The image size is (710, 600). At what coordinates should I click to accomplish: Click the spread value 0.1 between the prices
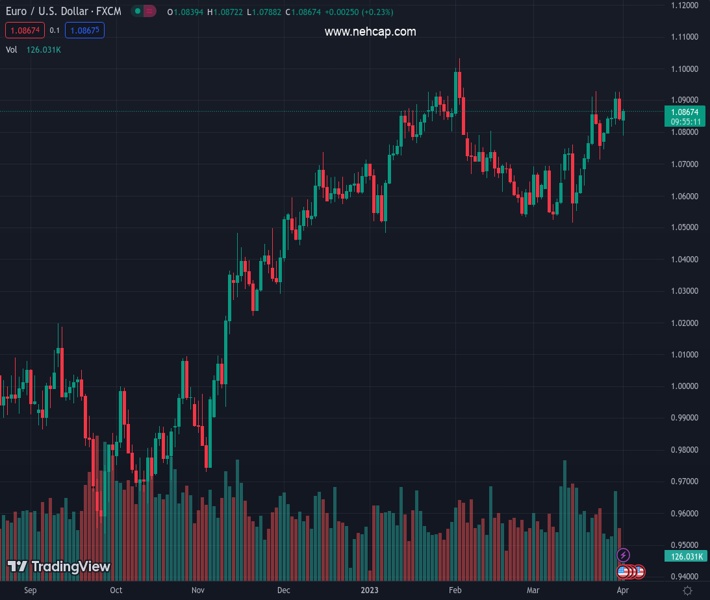click(55, 31)
